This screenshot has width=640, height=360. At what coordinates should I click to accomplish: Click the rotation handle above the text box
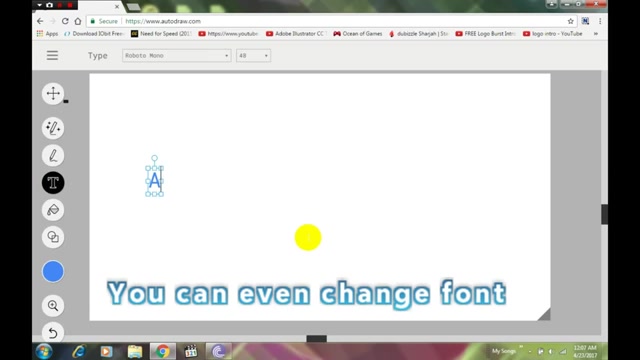[x=154, y=158]
